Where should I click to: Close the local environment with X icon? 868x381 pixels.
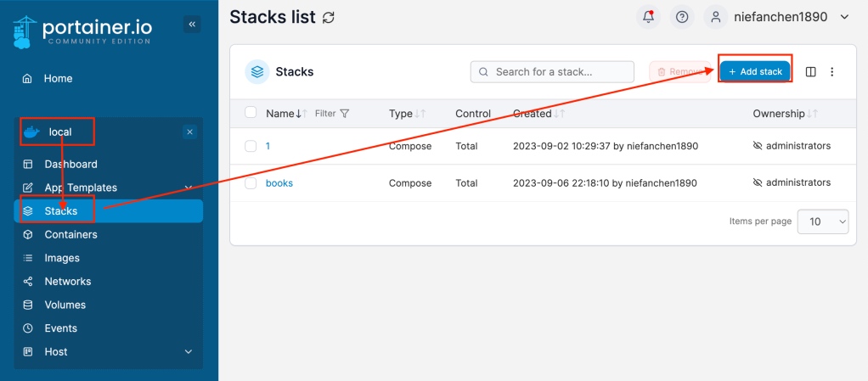pyautogui.click(x=189, y=132)
